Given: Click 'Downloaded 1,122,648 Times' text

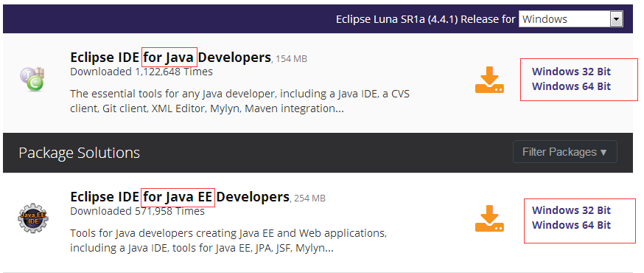Looking at the screenshot, I should pos(141,72).
